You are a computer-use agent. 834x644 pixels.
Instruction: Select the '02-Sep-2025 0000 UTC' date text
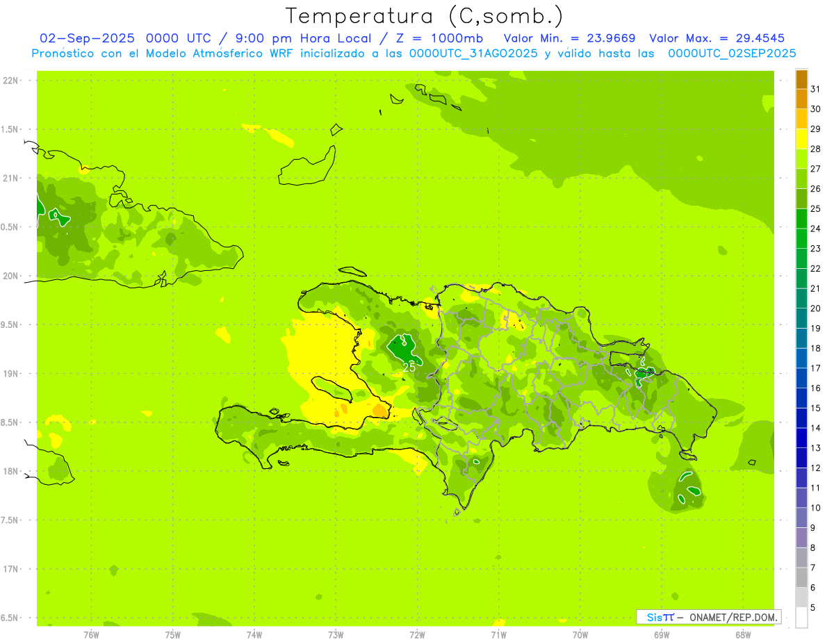tap(126, 38)
